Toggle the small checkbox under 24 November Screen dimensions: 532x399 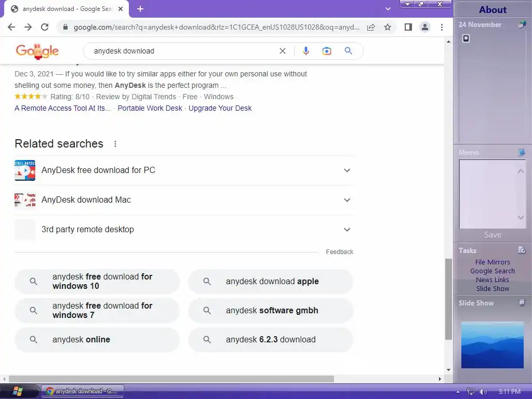point(466,38)
